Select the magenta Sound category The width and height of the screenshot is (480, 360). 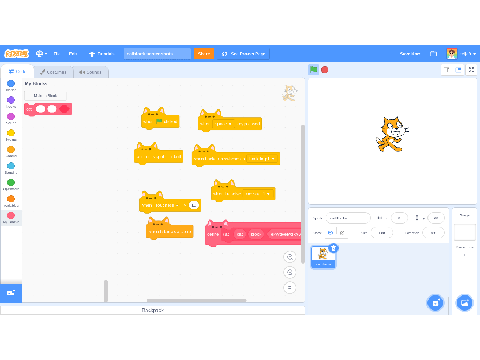point(11,118)
